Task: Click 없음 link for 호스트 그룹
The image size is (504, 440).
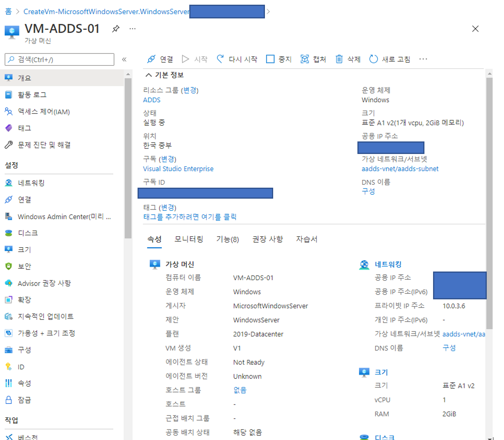Action: 240,390
